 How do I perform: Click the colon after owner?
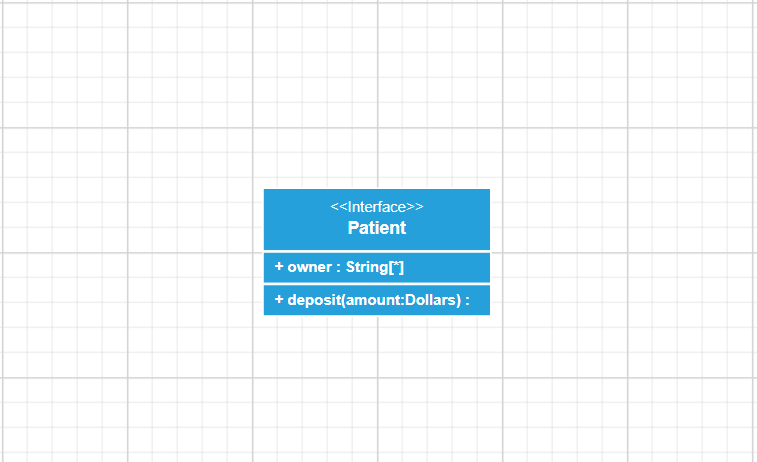tap(338, 268)
